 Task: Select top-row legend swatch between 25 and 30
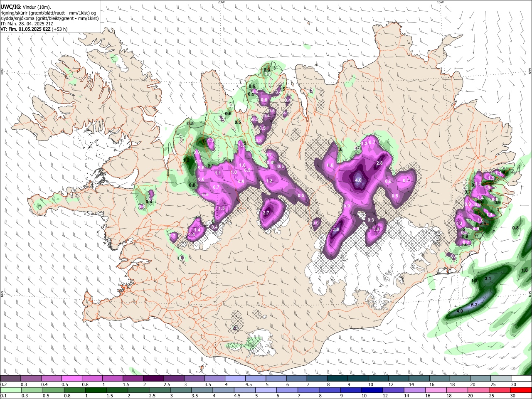pos(501,378)
